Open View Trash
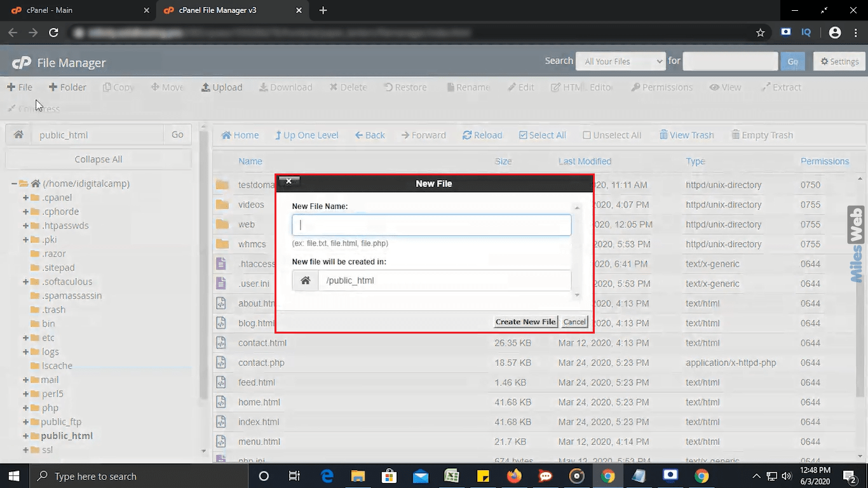This screenshot has height=488, width=868. pos(686,135)
